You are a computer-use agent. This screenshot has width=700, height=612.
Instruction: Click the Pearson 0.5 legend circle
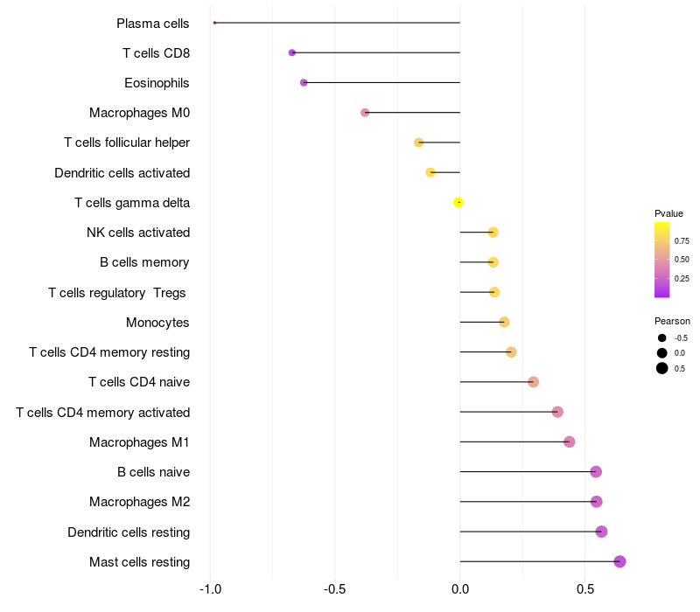click(662, 368)
